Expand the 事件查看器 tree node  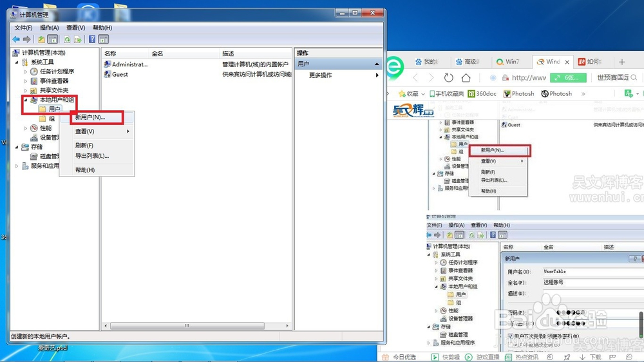click(x=26, y=81)
